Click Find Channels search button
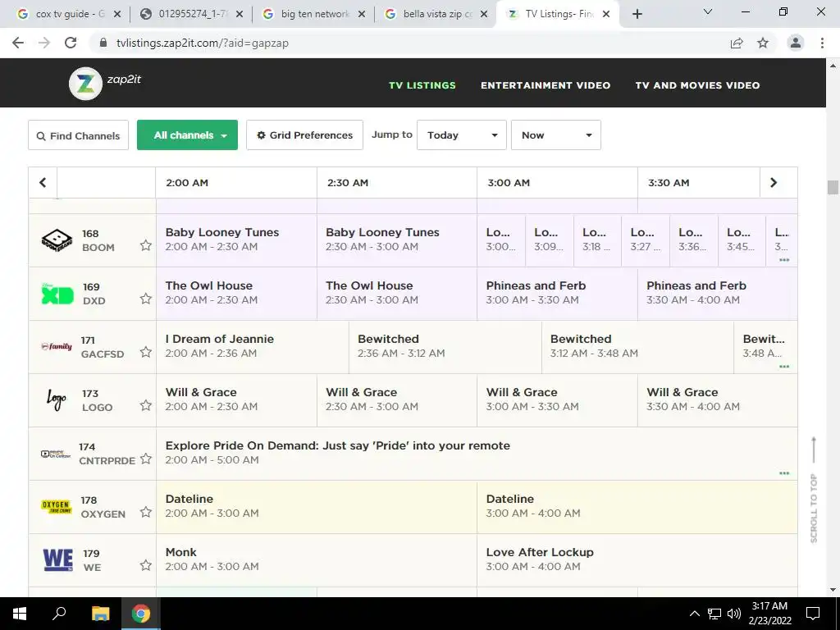 coord(78,135)
